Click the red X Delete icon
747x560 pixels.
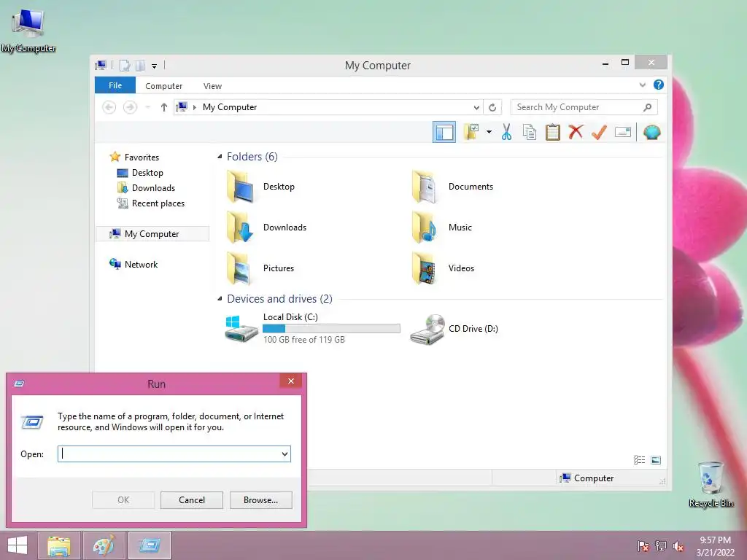coord(576,132)
